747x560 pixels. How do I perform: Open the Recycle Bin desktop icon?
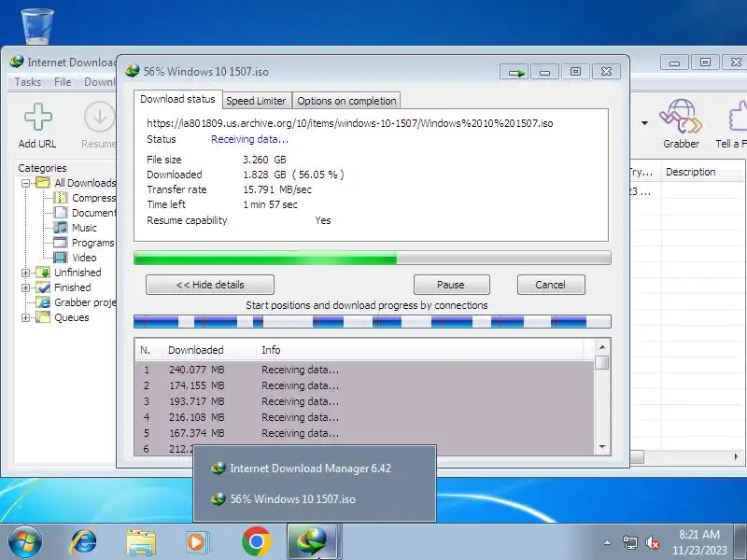pos(37,26)
